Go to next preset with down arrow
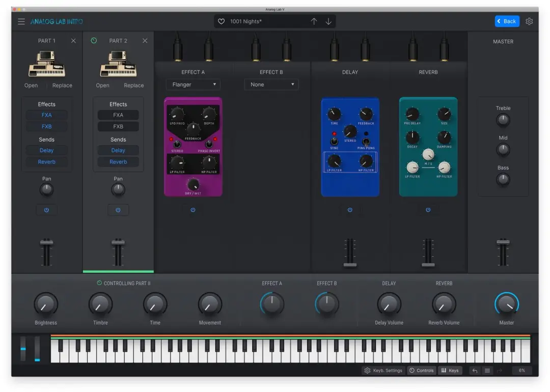 pos(328,21)
